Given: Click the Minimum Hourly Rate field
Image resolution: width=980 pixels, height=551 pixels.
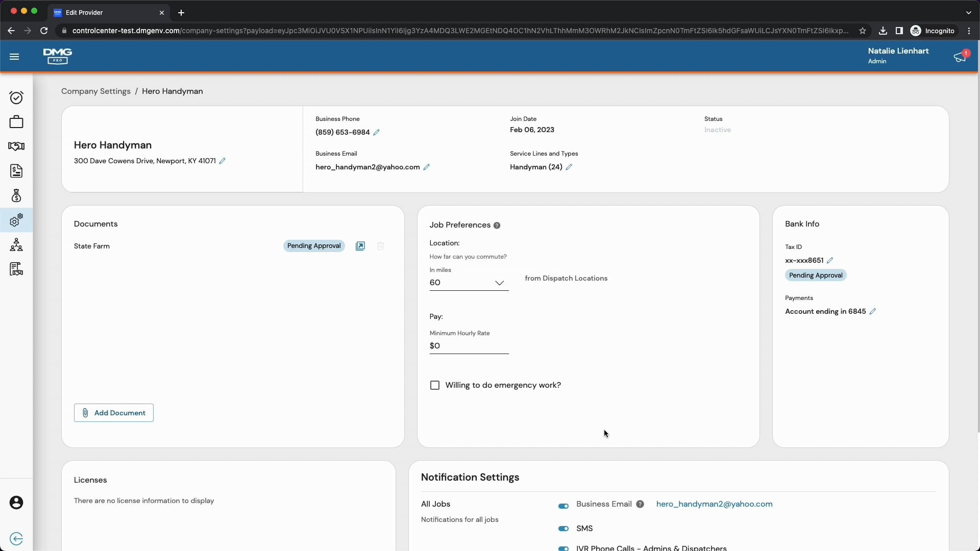Looking at the screenshot, I should click(x=469, y=346).
